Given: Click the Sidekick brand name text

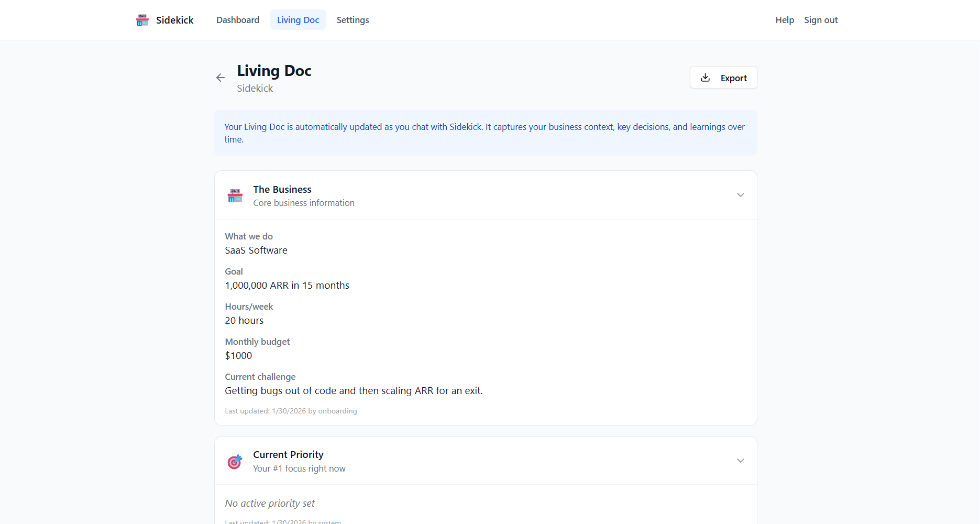Looking at the screenshot, I should [174, 19].
